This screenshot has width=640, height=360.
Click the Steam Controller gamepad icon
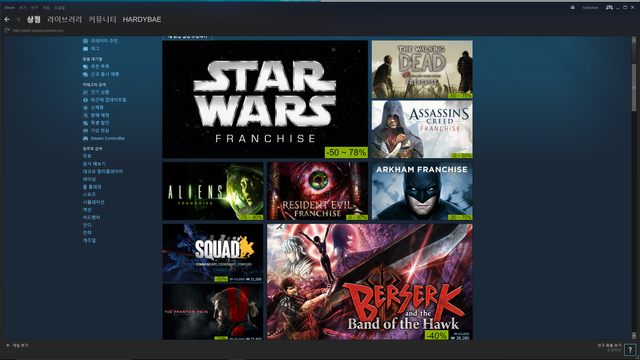pos(85,138)
